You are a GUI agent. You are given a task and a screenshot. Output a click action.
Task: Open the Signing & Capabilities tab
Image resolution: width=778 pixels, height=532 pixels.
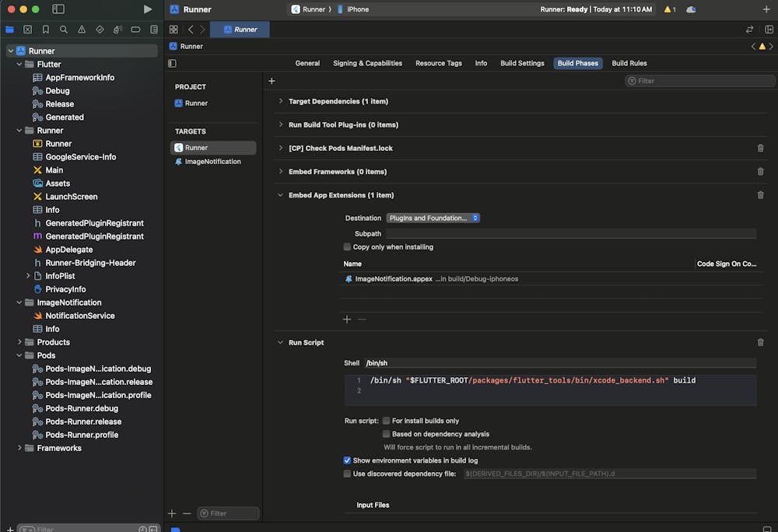(x=367, y=63)
